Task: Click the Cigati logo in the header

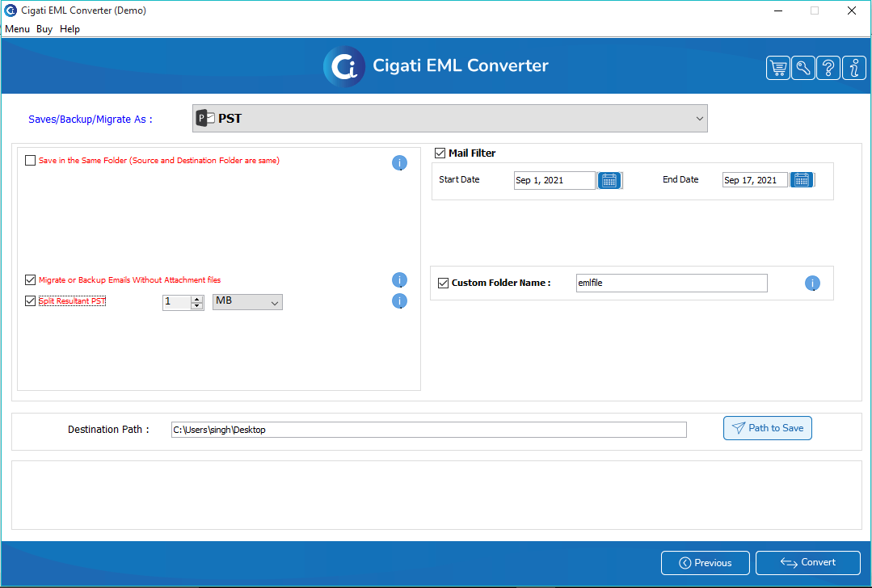Action: (344, 66)
